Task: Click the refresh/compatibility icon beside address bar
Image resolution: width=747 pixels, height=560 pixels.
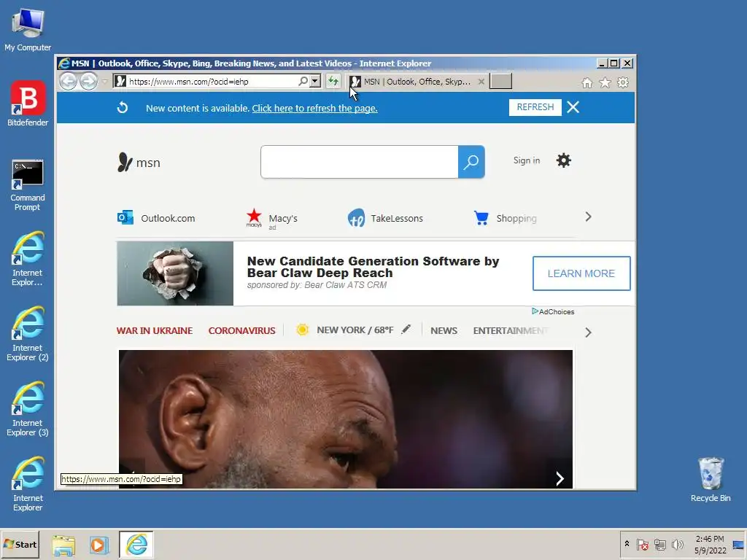Action: [x=333, y=82]
